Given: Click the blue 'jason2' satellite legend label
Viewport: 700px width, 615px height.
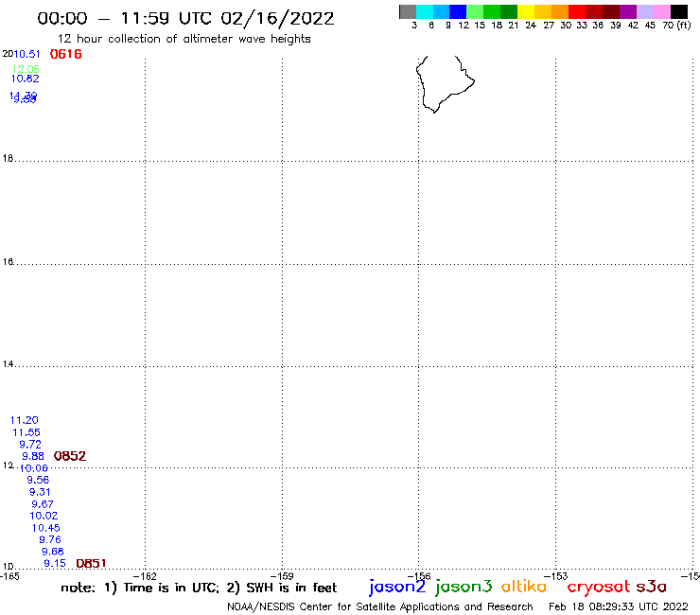Looking at the screenshot, I should tap(397, 587).
